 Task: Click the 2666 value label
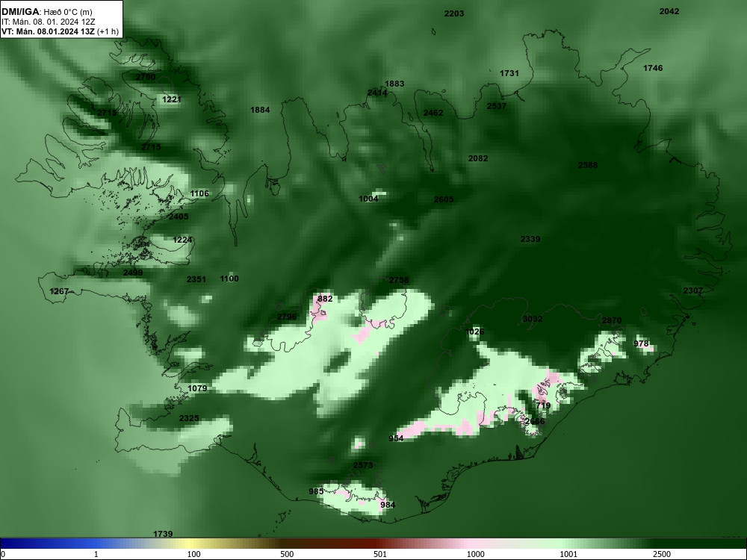(x=535, y=421)
